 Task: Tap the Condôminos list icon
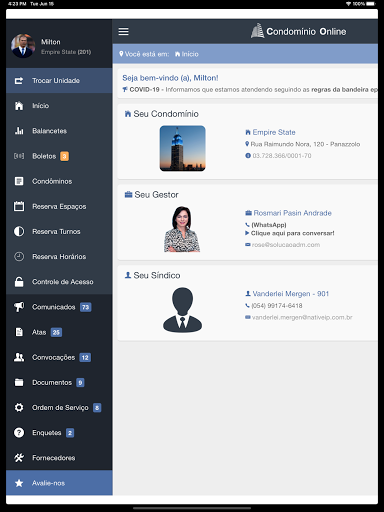click(19, 181)
